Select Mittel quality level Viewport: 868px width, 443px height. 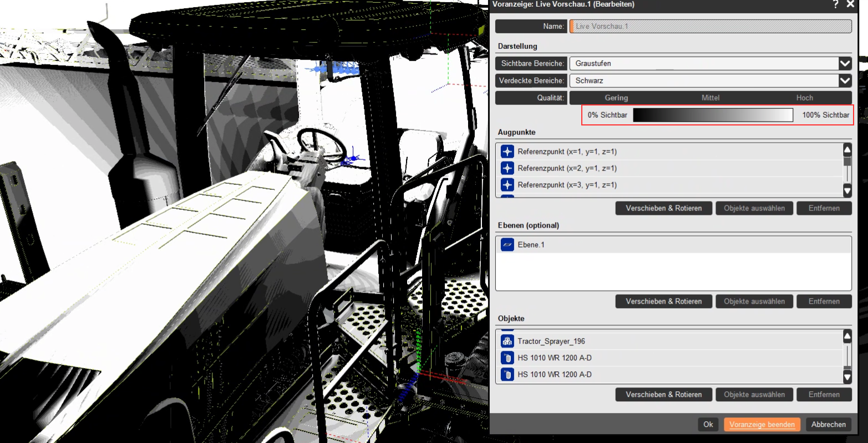tap(710, 98)
